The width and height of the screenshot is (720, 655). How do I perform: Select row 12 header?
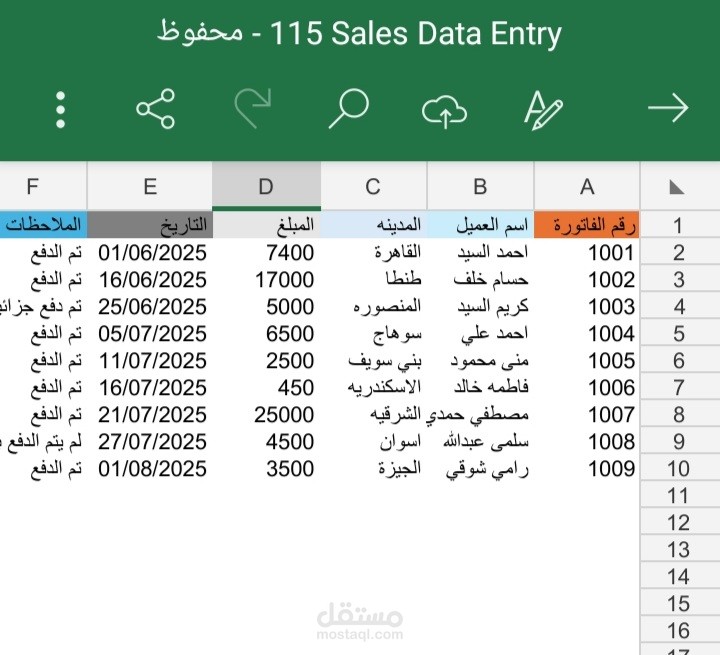(679, 523)
